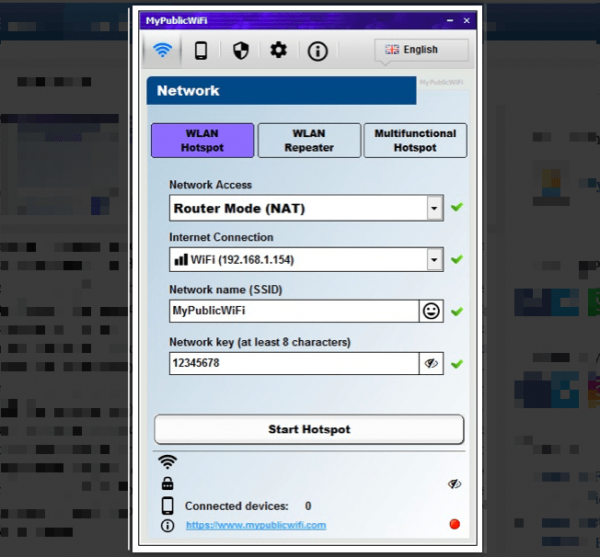Click the Network key input field
600x557 pixels.
[293, 364]
